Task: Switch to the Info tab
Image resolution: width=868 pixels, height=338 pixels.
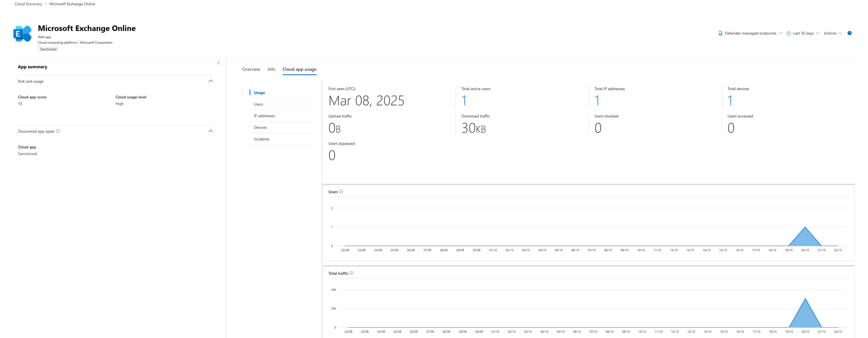Action: pos(271,69)
